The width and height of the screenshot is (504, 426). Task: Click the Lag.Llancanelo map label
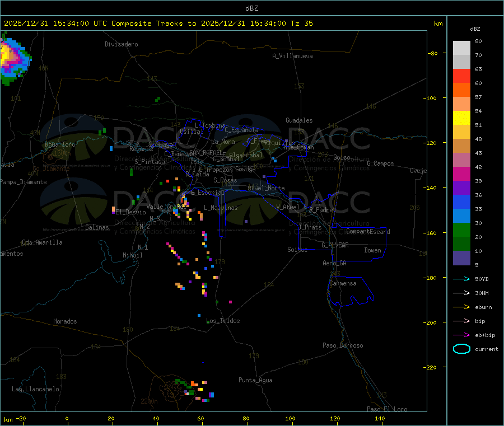[x=36, y=389]
